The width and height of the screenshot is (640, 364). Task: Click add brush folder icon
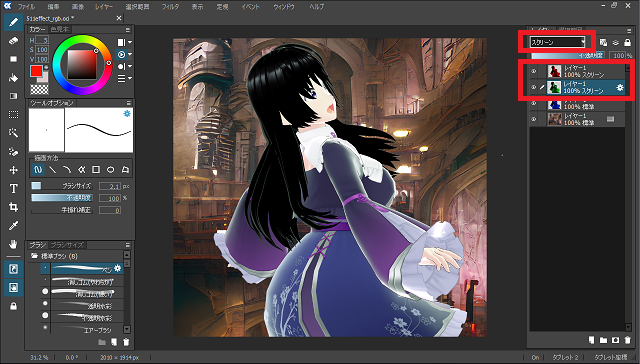point(102,342)
